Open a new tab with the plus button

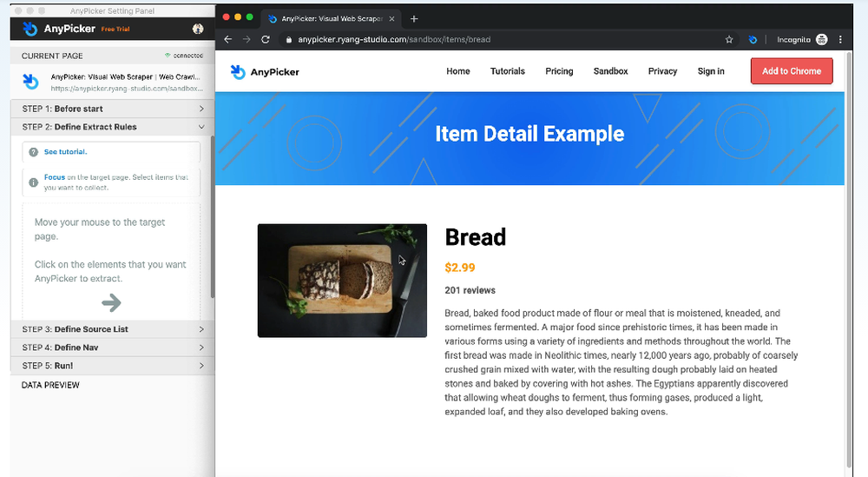[413, 19]
